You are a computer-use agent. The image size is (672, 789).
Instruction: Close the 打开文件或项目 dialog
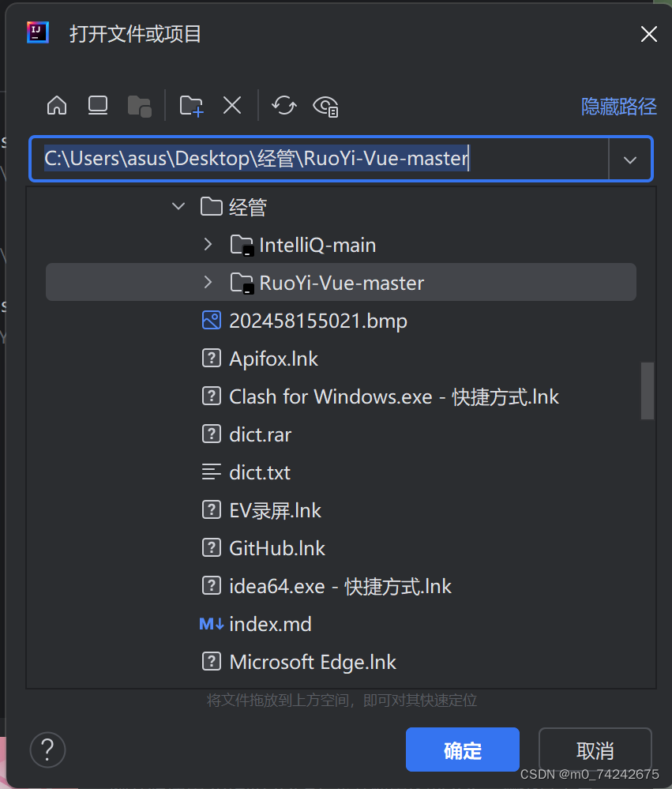coord(649,34)
